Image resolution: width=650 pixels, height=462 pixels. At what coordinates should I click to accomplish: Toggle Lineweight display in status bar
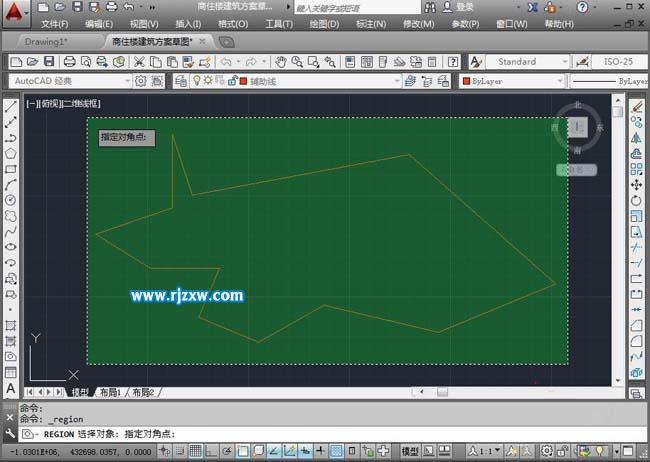click(x=320, y=451)
